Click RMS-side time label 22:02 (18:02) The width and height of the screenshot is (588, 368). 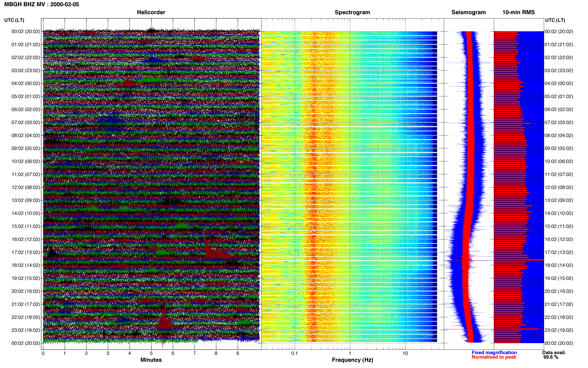point(559,317)
